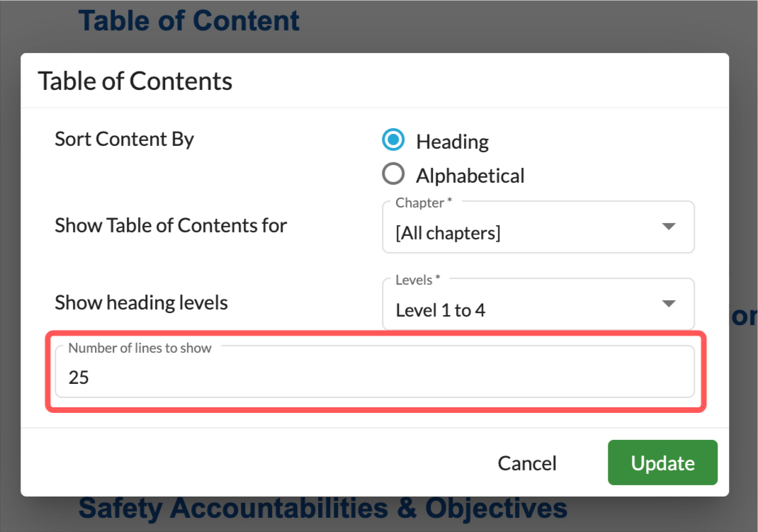
Task: Select the Heading radio button
Action: point(393,140)
